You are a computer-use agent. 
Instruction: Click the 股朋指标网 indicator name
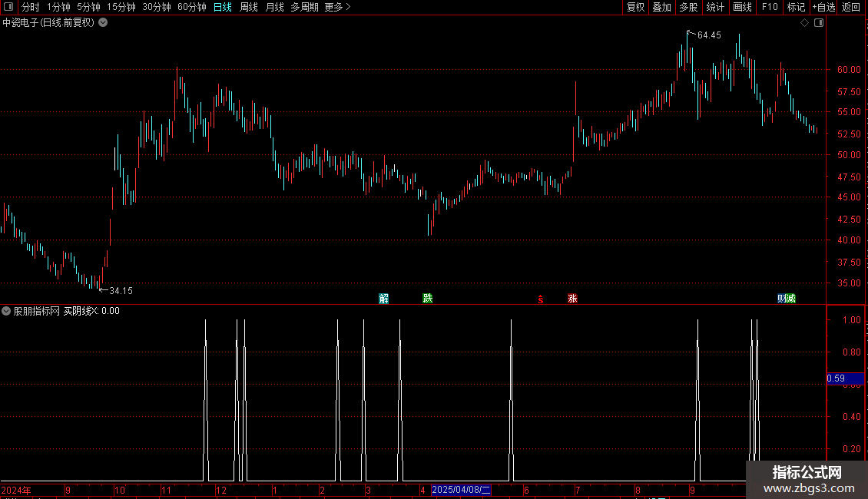37,311
